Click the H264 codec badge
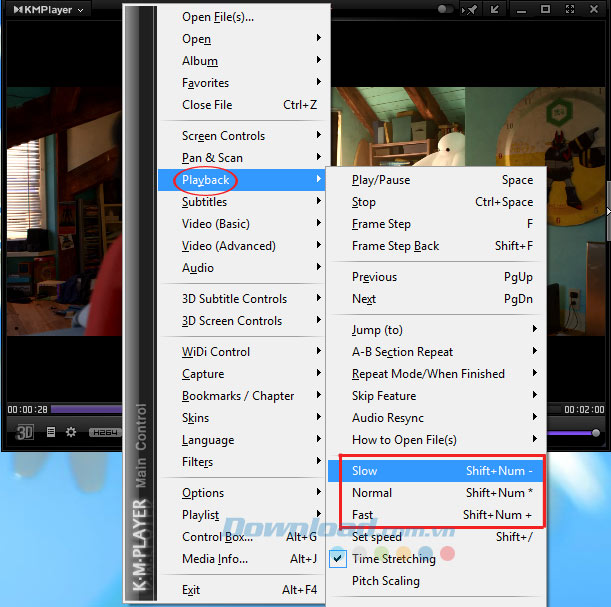Screen dimensions: 611x607 point(102,432)
